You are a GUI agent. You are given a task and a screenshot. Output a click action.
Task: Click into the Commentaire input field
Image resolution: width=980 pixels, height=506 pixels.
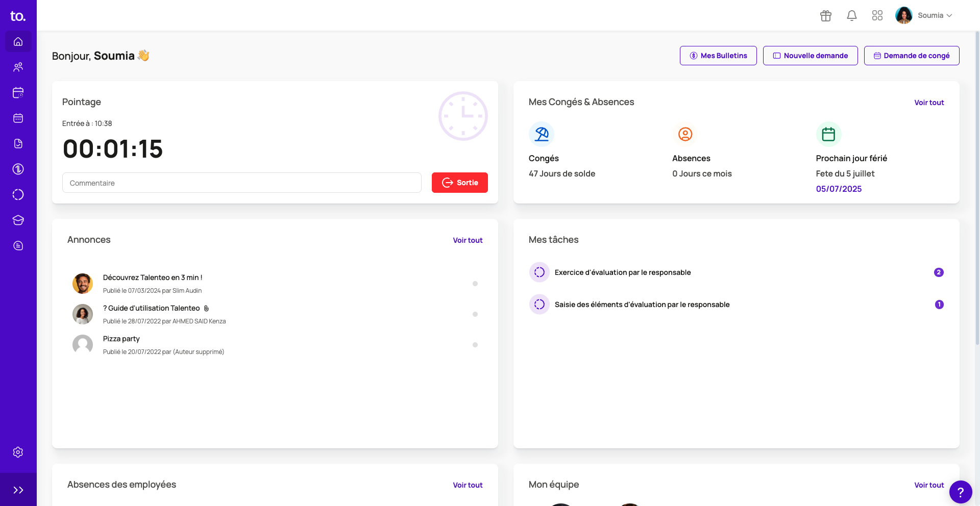click(241, 183)
